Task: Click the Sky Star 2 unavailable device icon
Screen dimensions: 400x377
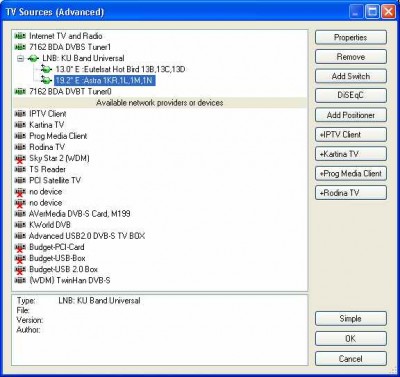Action: pyautogui.click(x=20, y=158)
